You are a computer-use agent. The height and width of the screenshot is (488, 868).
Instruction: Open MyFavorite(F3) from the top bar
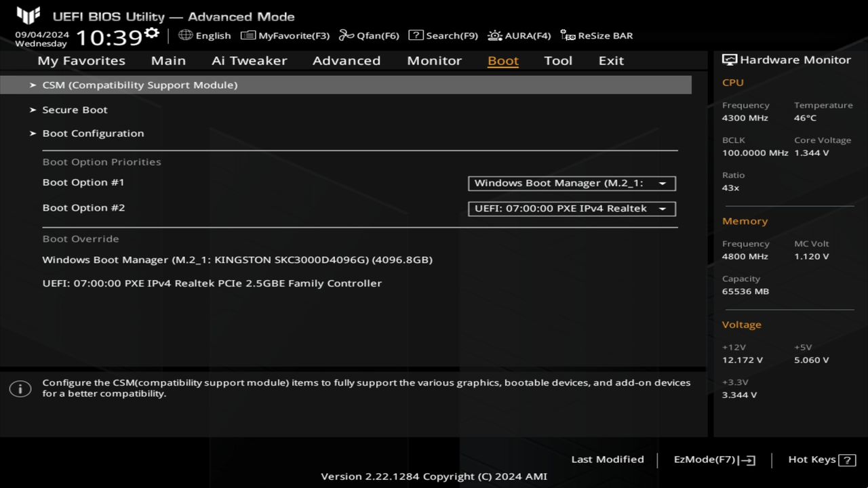(285, 35)
